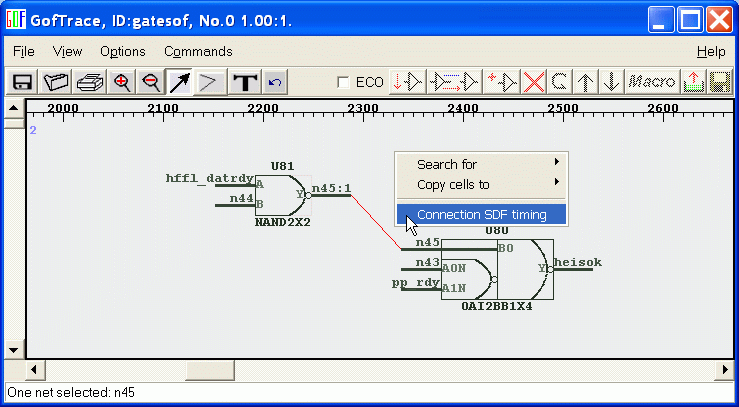Viewport: 739px width, 407px height.
Task: Open a file with the folder icon
Action: 56,82
